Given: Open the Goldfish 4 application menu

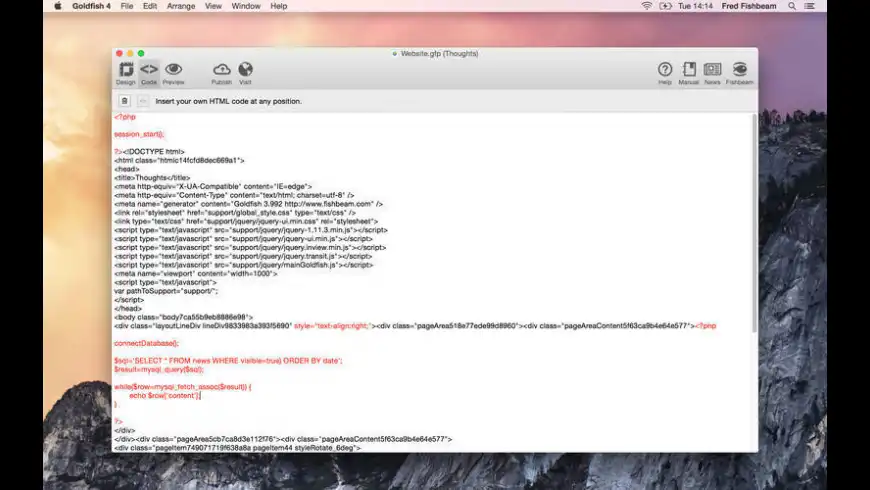Looking at the screenshot, I should coord(92,6).
